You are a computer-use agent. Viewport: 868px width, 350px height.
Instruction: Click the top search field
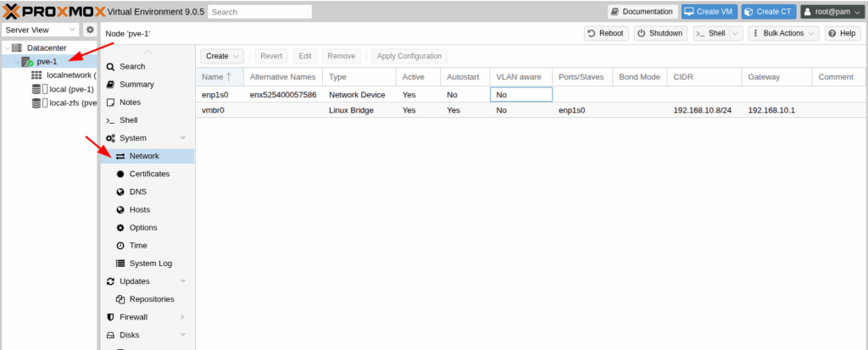260,12
